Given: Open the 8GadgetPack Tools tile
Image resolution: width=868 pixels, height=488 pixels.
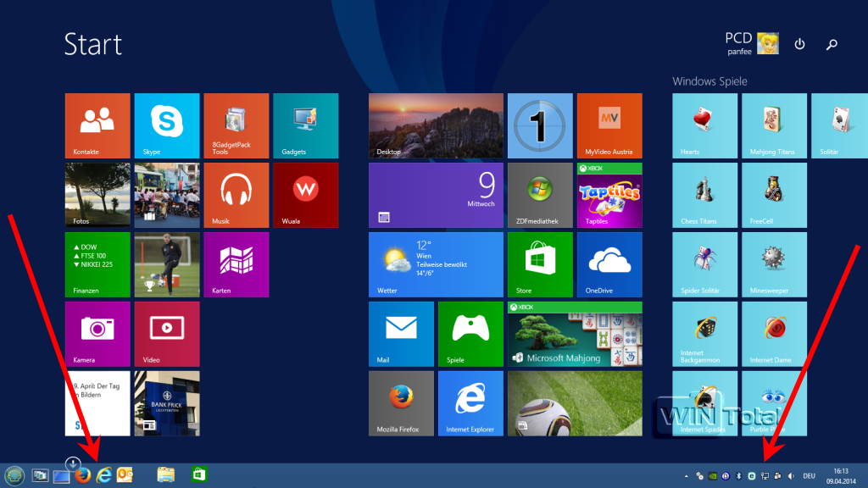Looking at the screenshot, I should point(236,125).
